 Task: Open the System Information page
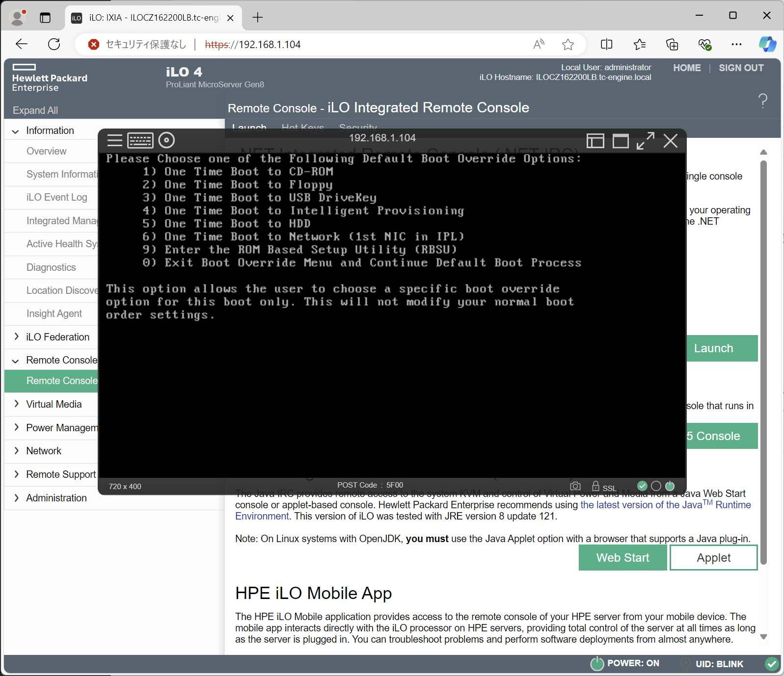point(62,174)
